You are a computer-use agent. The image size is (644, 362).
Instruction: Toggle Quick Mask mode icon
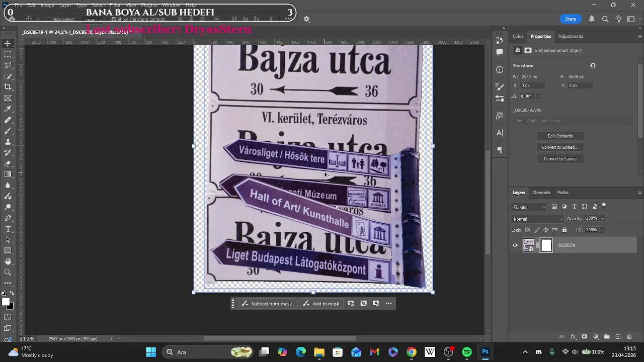pyautogui.click(x=8, y=317)
